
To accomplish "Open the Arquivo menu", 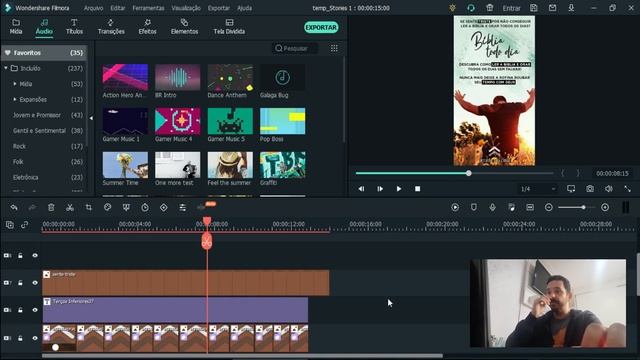I will click(93, 8).
